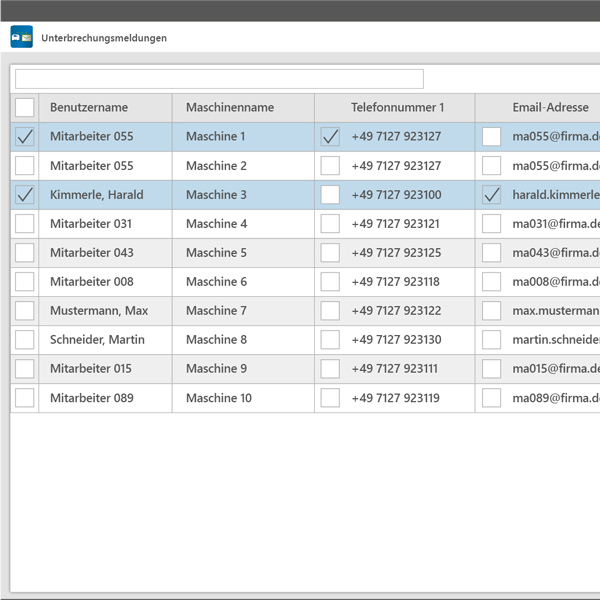Uncheck email checkbox for harald.kimmerle address

pos(491,195)
